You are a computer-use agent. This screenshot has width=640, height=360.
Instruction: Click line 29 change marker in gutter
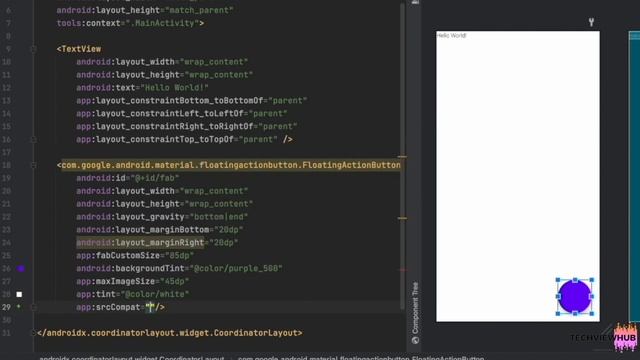pyautogui.click(x=19, y=307)
